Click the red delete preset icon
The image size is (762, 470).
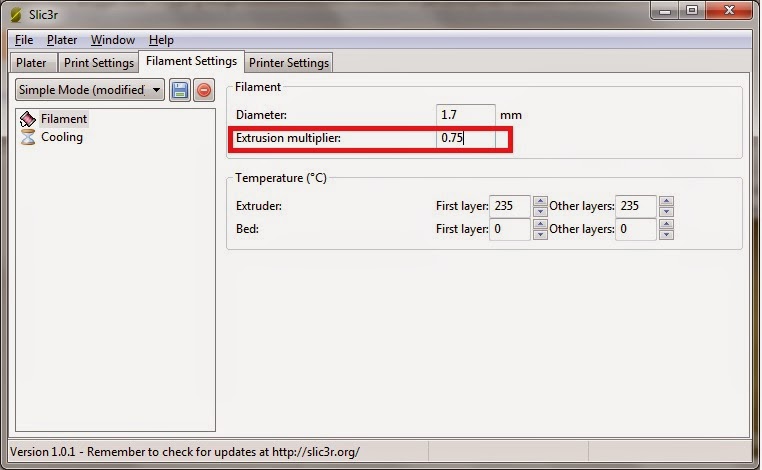[204, 90]
